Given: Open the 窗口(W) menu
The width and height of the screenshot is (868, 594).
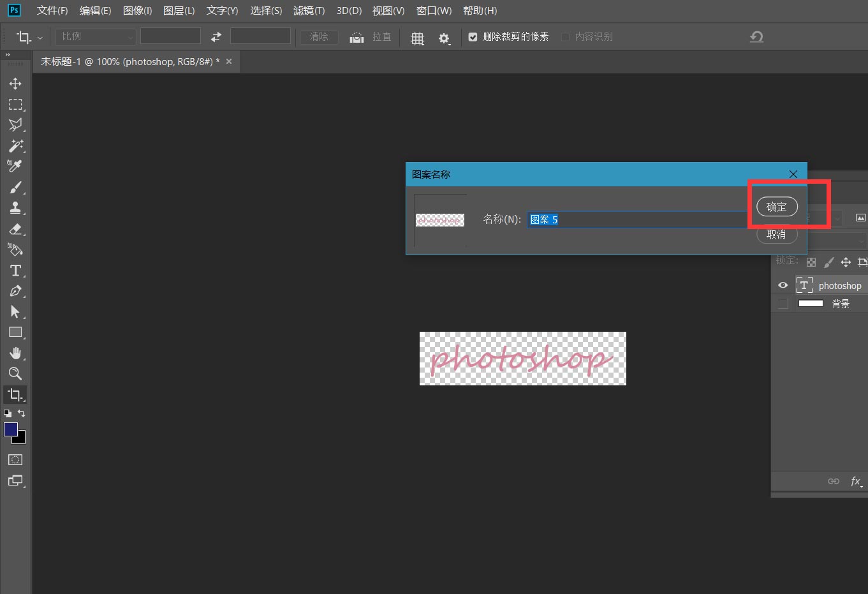Looking at the screenshot, I should (x=434, y=11).
